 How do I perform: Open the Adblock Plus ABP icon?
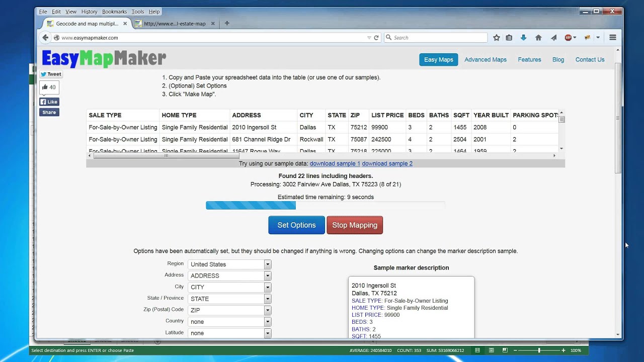tap(568, 38)
